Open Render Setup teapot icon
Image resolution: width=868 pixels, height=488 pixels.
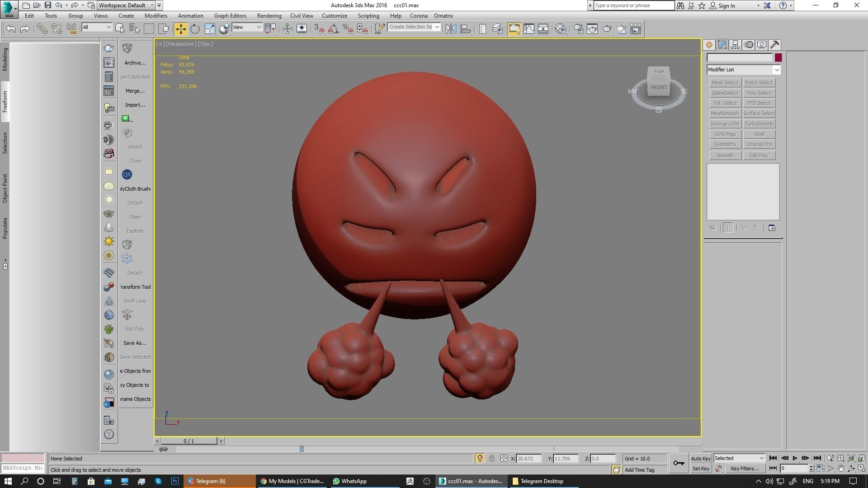[578, 29]
